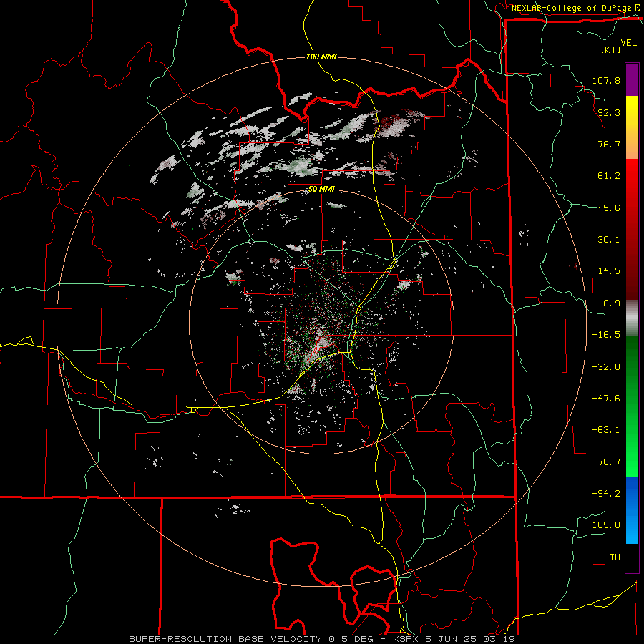Click the 61.2 velocity scale value
This screenshot has height=644, width=644.
point(609,176)
